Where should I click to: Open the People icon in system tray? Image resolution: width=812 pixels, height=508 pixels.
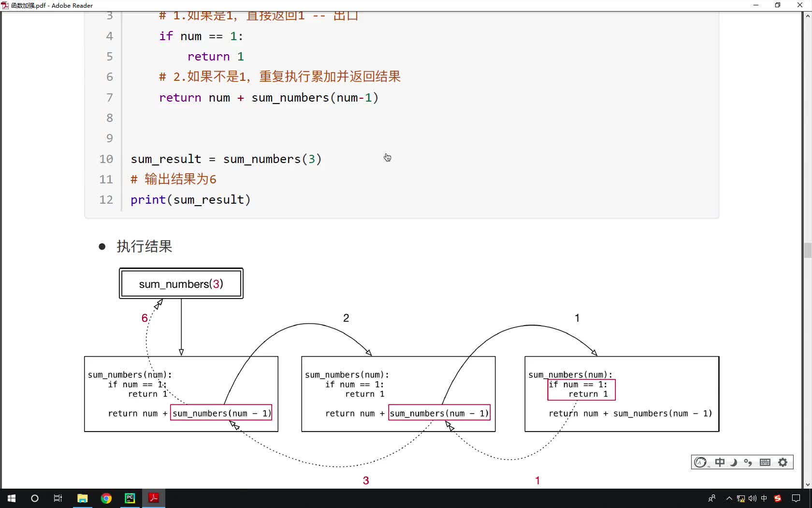(x=712, y=498)
